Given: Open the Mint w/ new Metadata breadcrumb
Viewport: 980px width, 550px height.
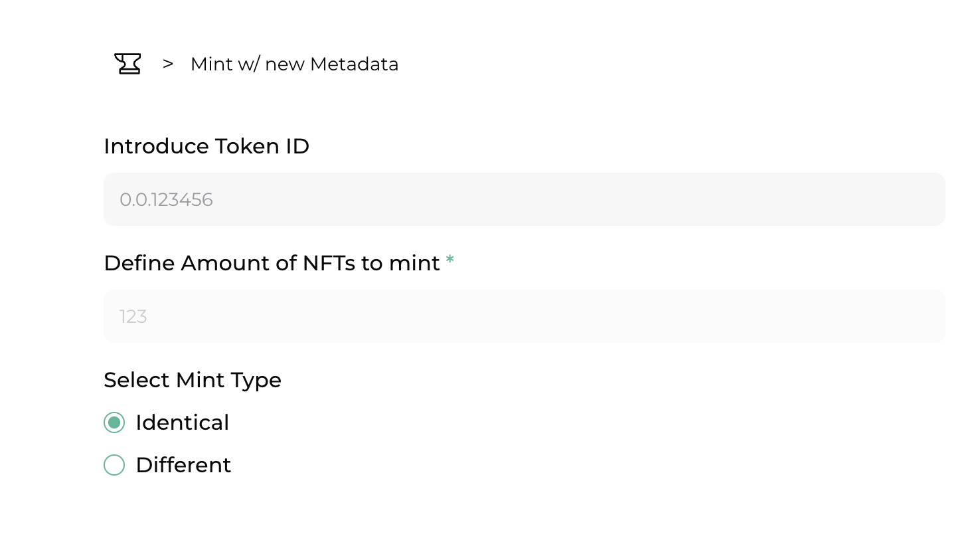Looking at the screenshot, I should 294,64.
